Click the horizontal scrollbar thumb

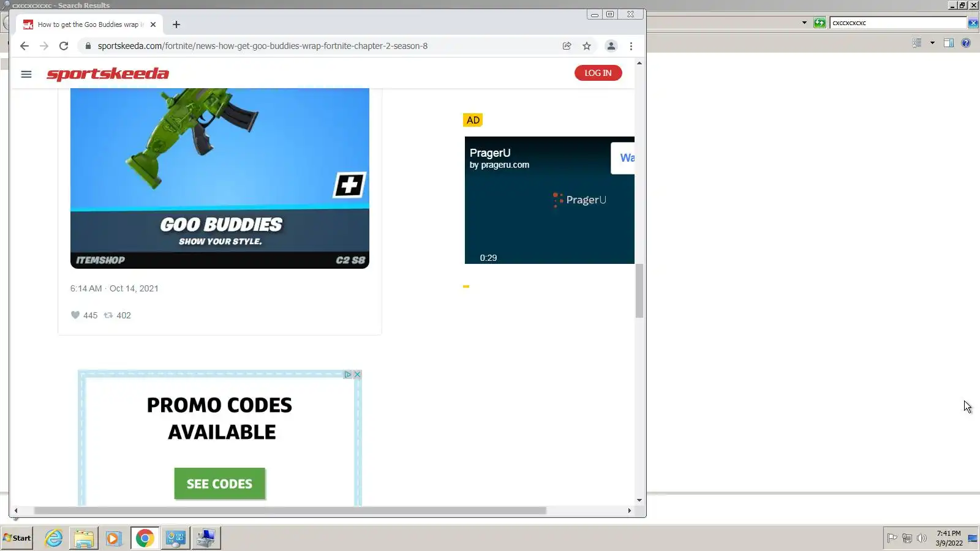[290, 511]
